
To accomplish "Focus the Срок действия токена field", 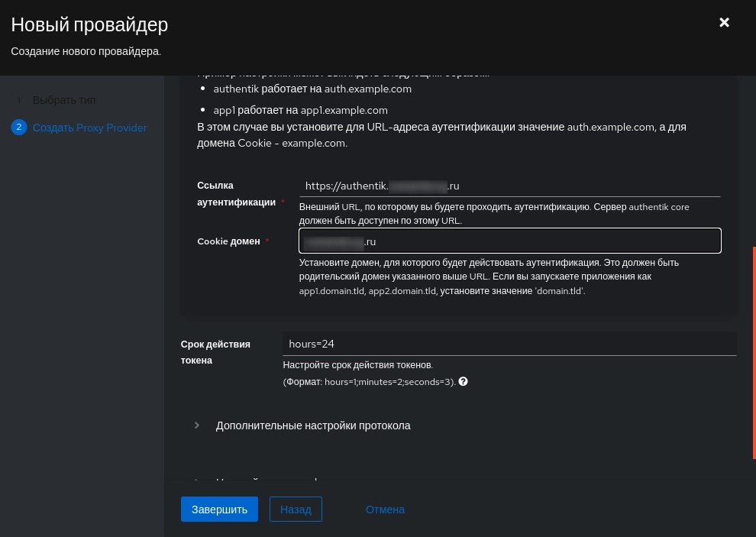I will click(x=509, y=344).
